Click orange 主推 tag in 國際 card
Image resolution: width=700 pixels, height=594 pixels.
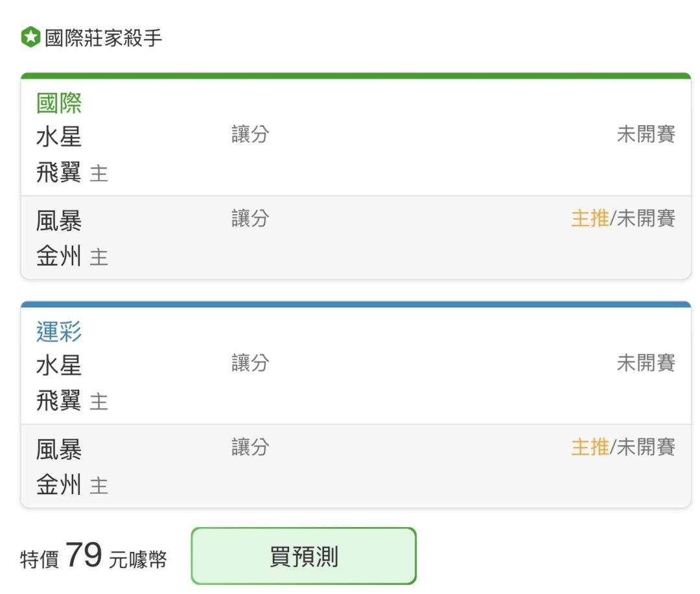(x=590, y=219)
